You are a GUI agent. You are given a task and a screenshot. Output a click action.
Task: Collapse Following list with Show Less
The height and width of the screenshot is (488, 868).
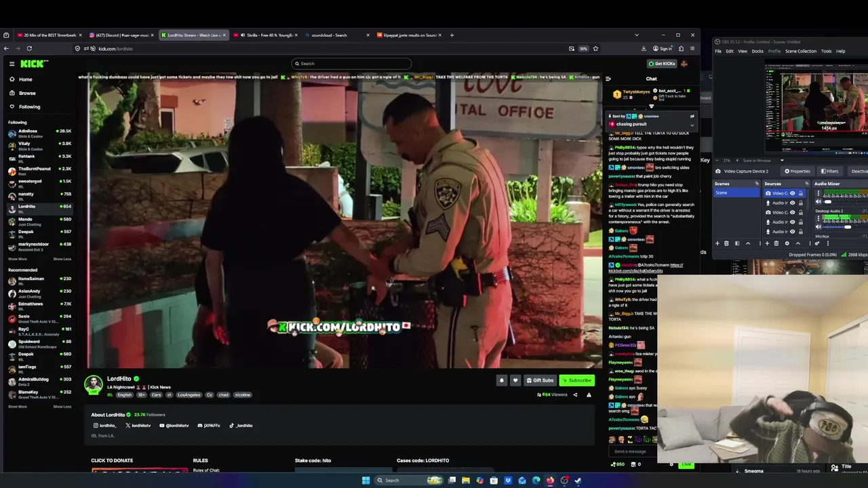pyautogui.click(x=62, y=259)
